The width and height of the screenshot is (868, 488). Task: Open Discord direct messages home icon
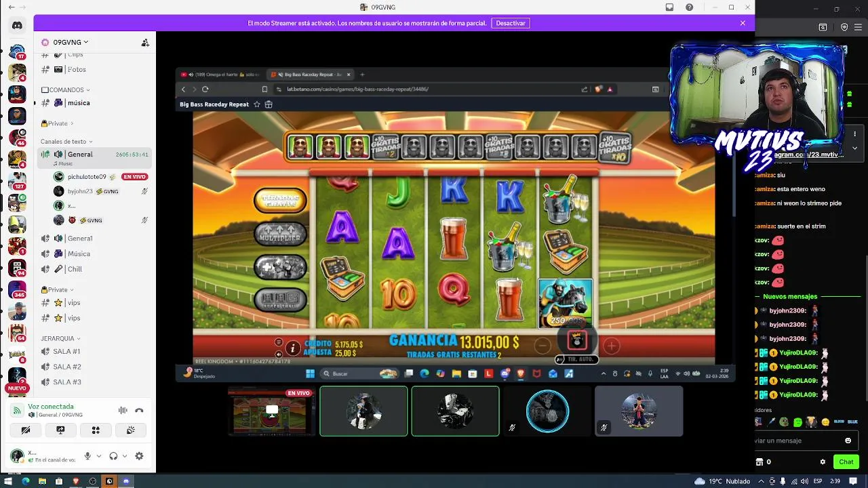click(x=17, y=26)
